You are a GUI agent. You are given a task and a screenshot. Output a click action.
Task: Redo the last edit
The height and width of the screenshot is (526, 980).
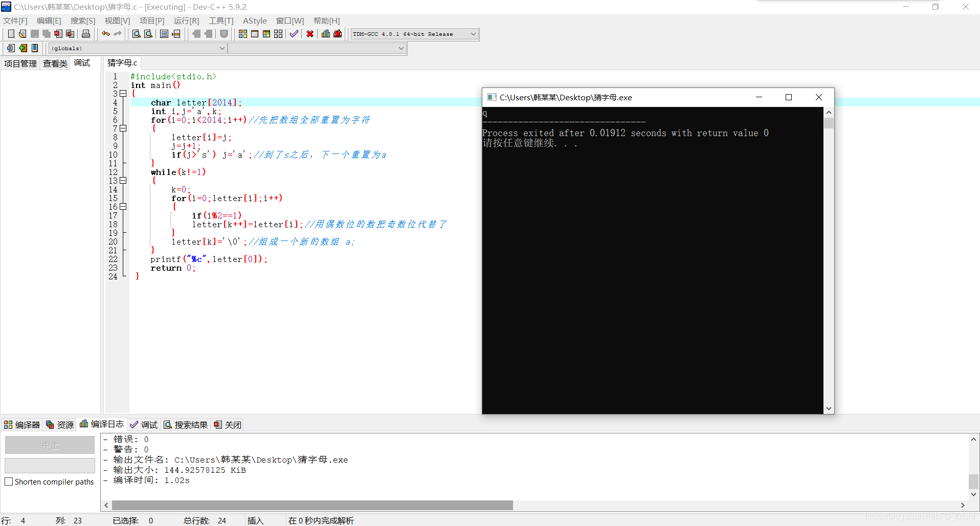(x=118, y=34)
